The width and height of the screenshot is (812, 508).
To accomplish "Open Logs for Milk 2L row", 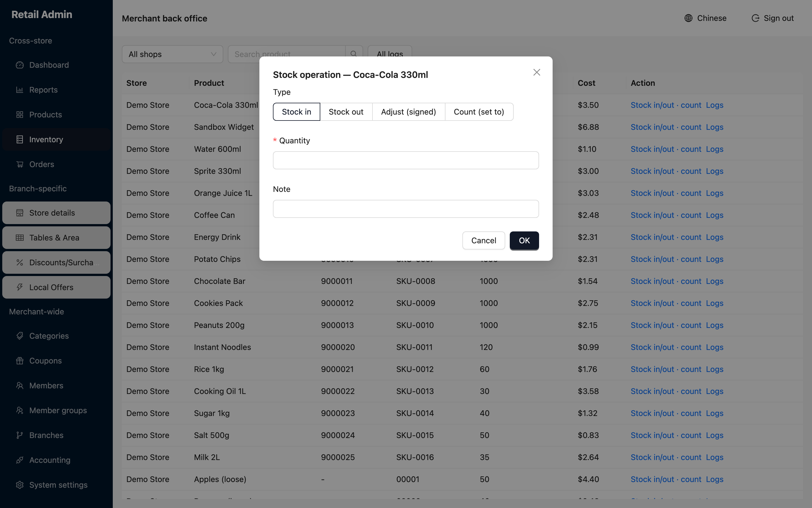I will coord(714,457).
